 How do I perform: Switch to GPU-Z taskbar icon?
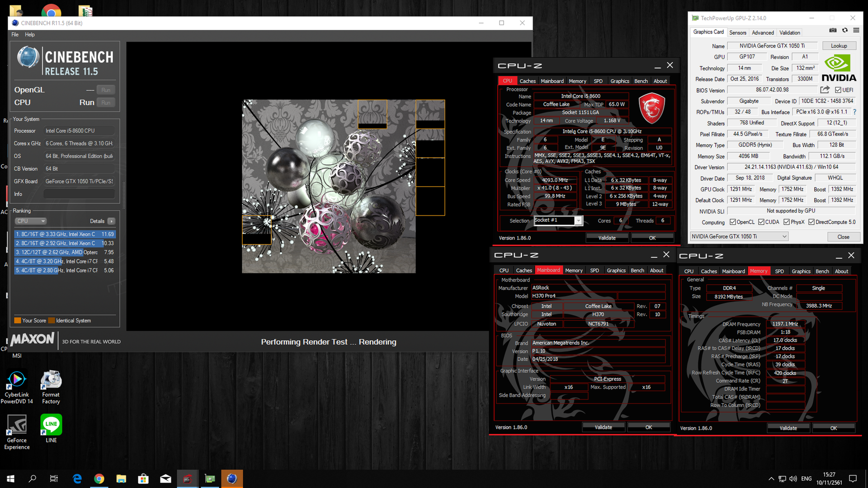[210, 479]
